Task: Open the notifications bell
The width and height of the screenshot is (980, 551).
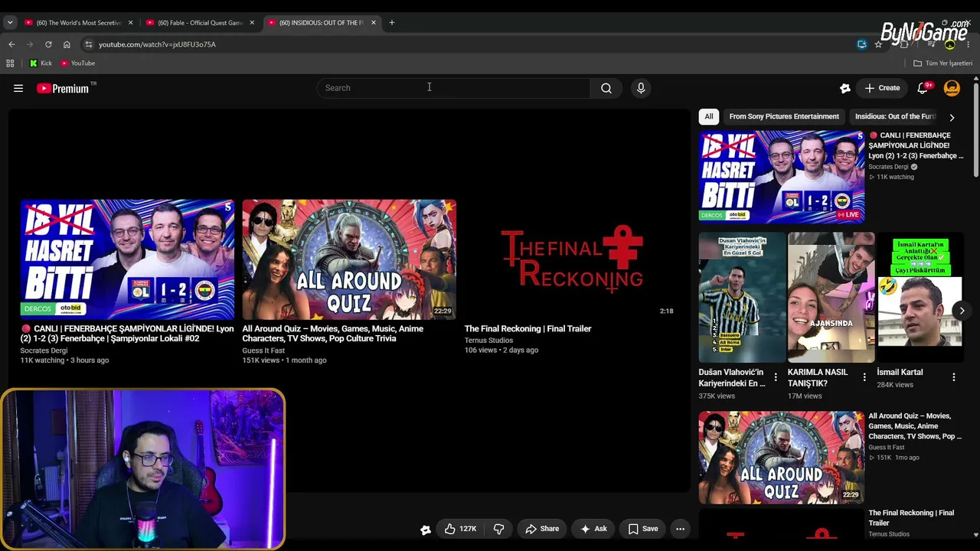Action: pyautogui.click(x=923, y=88)
